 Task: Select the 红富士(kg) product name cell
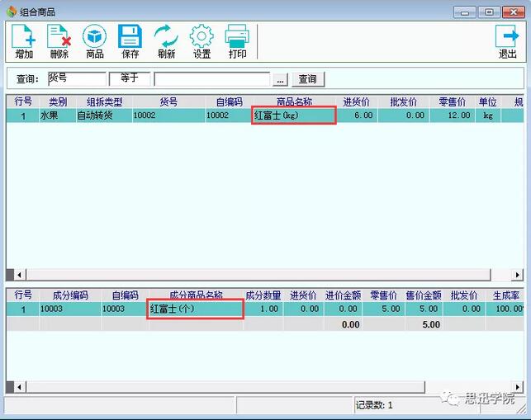pos(294,116)
